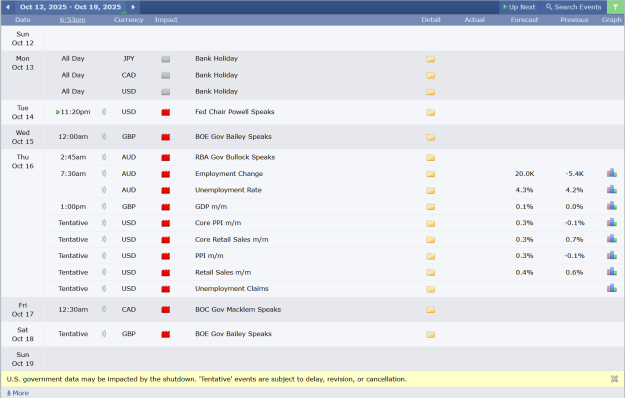Select the Forecast column header
The height and width of the screenshot is (398, 625).
[x=524, y=20]
